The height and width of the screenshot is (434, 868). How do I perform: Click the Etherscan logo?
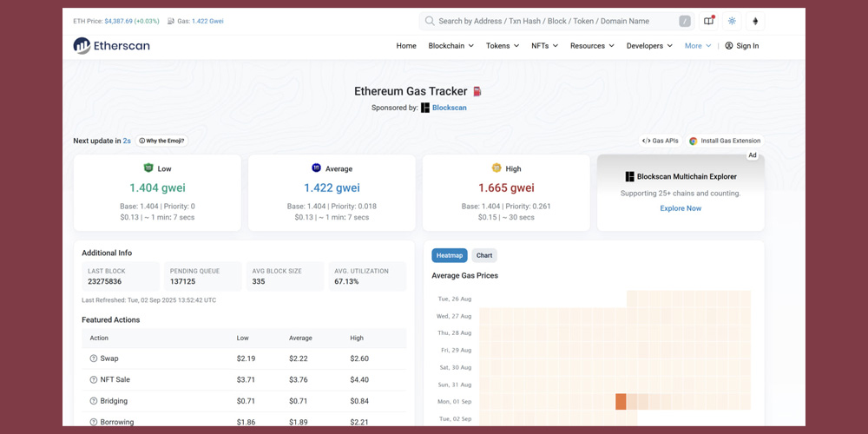click(x=111, y=46)
